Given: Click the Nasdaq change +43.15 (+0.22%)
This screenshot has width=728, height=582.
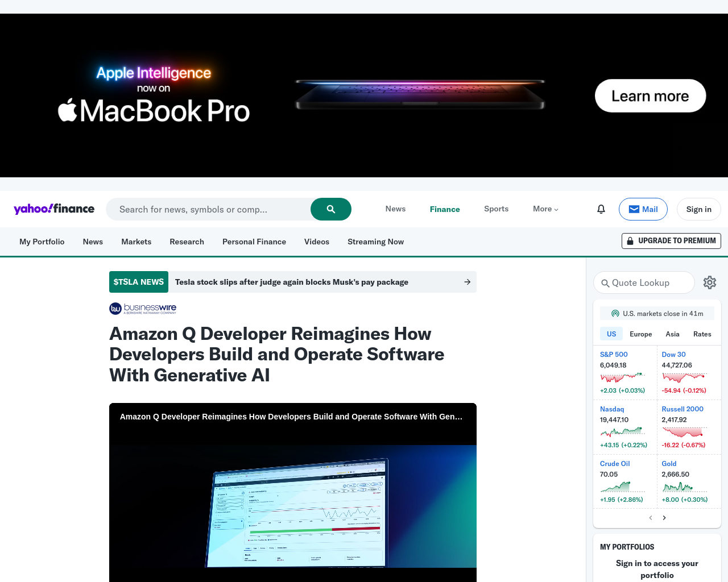Looking at the screenshot, I should [x=623, y=445].
